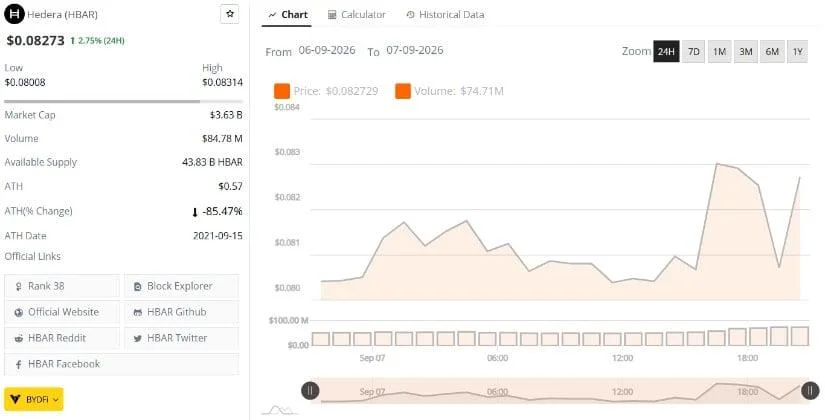The height and width of the screenshot is (420, 825).
Task: Select the 1M zoom range
Action: click(719, 52)
